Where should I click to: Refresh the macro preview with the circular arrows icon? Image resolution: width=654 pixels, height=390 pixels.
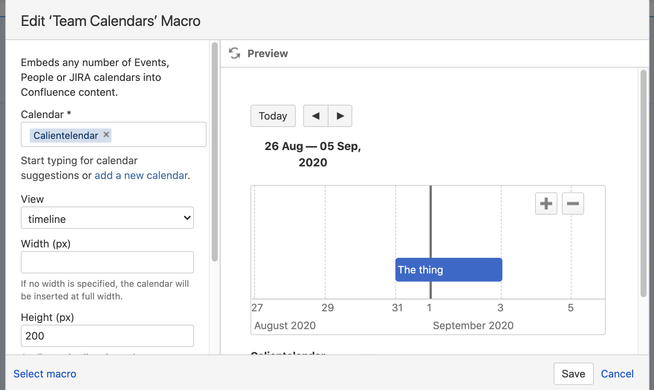(234, 53)
